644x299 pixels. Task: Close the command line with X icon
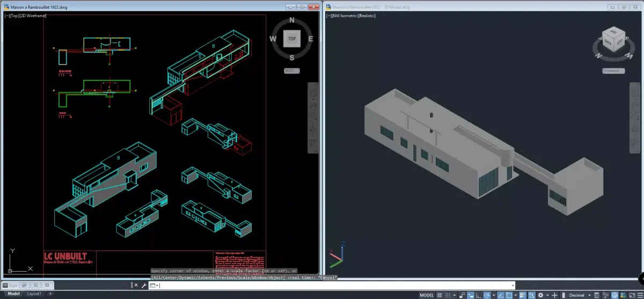click(136, 285)
